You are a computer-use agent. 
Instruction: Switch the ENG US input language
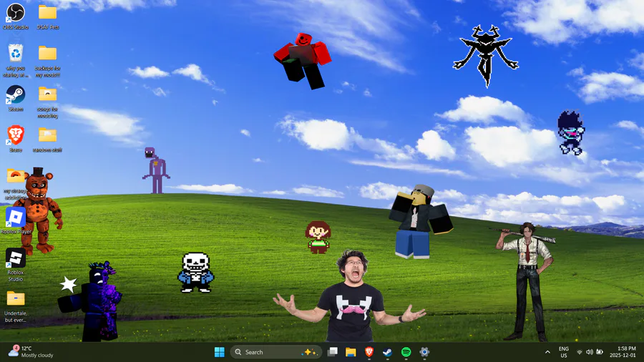coord(564,352)
